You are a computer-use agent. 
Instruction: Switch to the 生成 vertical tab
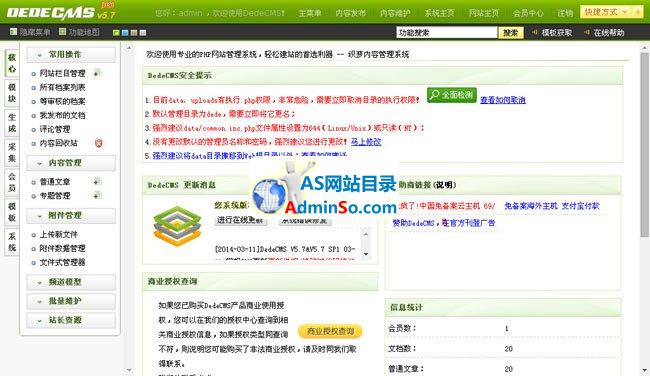pyautogui.click(x=12, y=123)
